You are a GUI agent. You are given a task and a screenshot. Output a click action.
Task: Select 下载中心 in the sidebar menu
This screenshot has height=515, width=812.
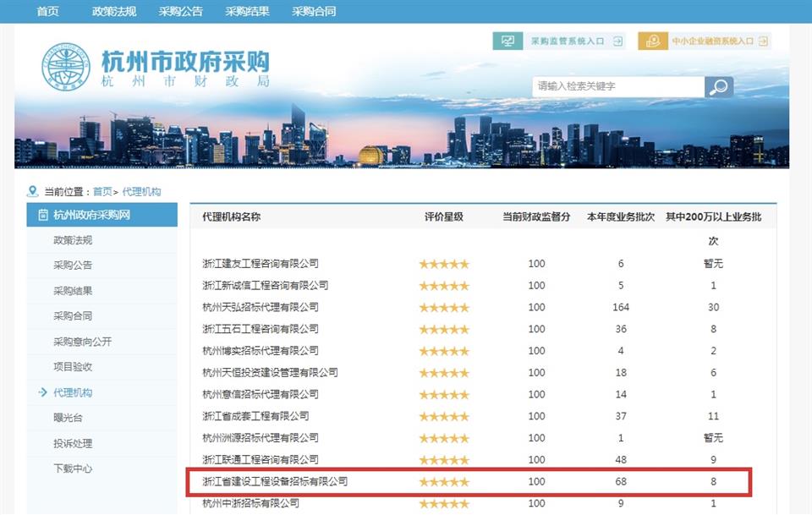pyautogui.click(x=73, y=468)
